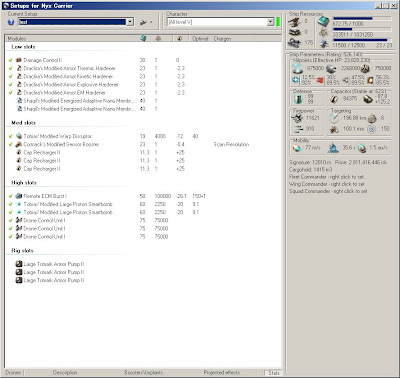
Task: Select the Warp Disruptor module icon
Action: [19, 136]
